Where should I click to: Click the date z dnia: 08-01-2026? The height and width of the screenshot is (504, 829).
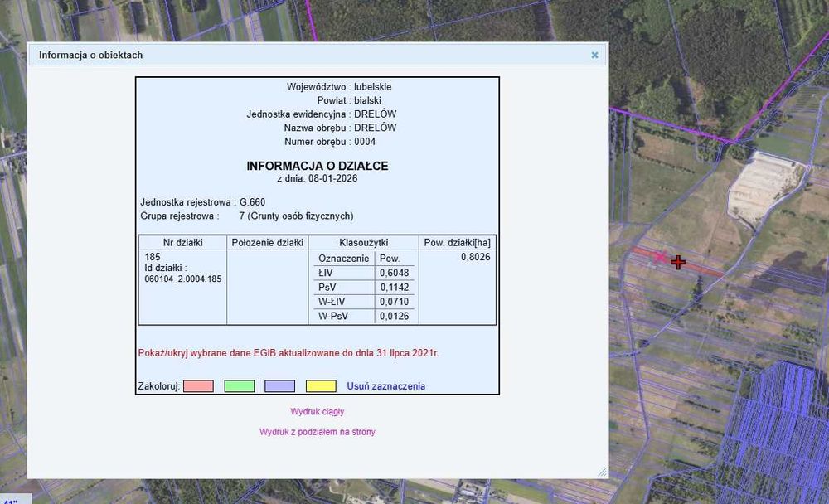click(x=318, y=179)
